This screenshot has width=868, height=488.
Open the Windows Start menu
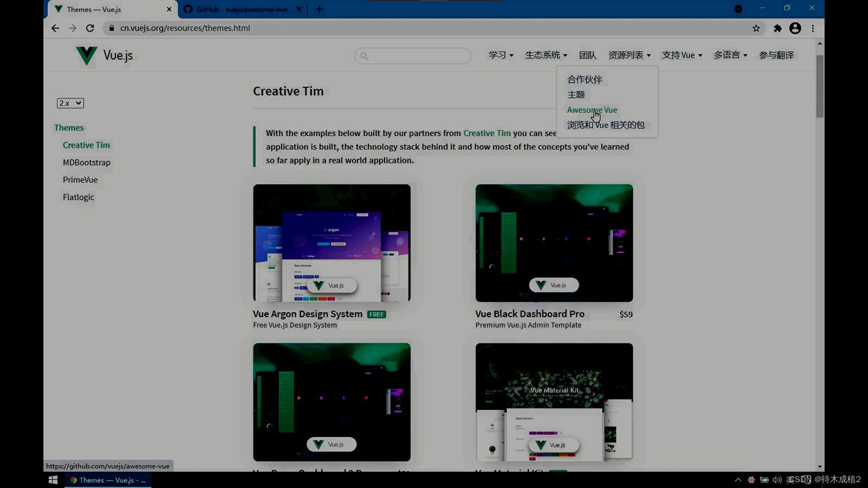point(53,480)
